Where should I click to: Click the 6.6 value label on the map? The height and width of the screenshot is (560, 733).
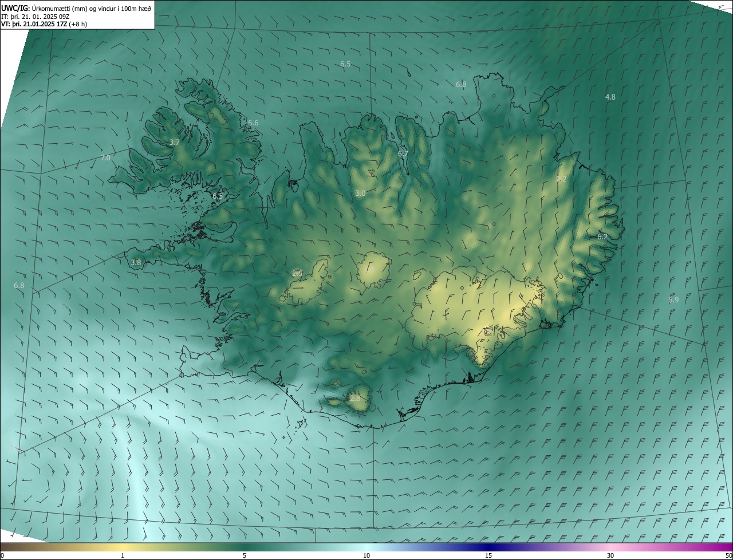click(x=253, y=123)
